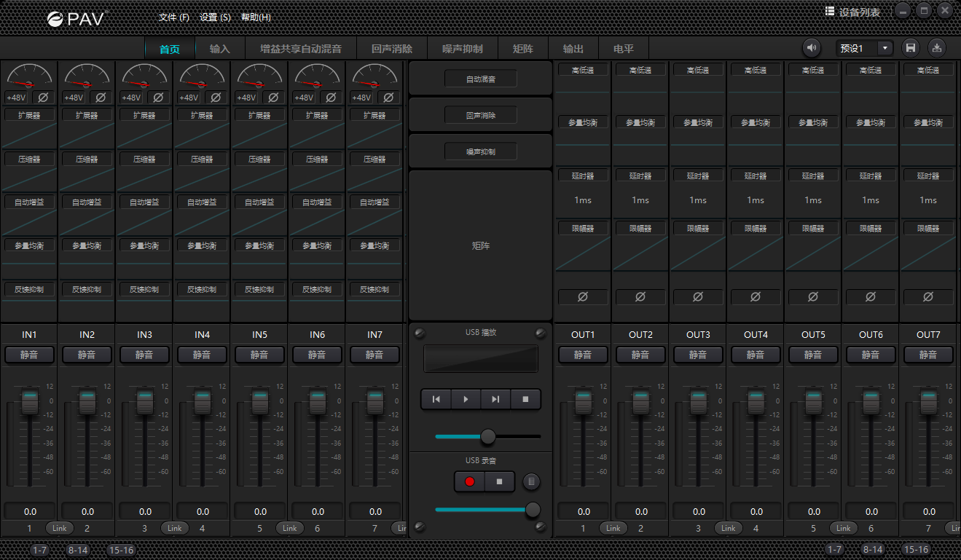Link input channels 1 and 2
The width and height of the screenshot is (961, 560).
click(59, 528)
